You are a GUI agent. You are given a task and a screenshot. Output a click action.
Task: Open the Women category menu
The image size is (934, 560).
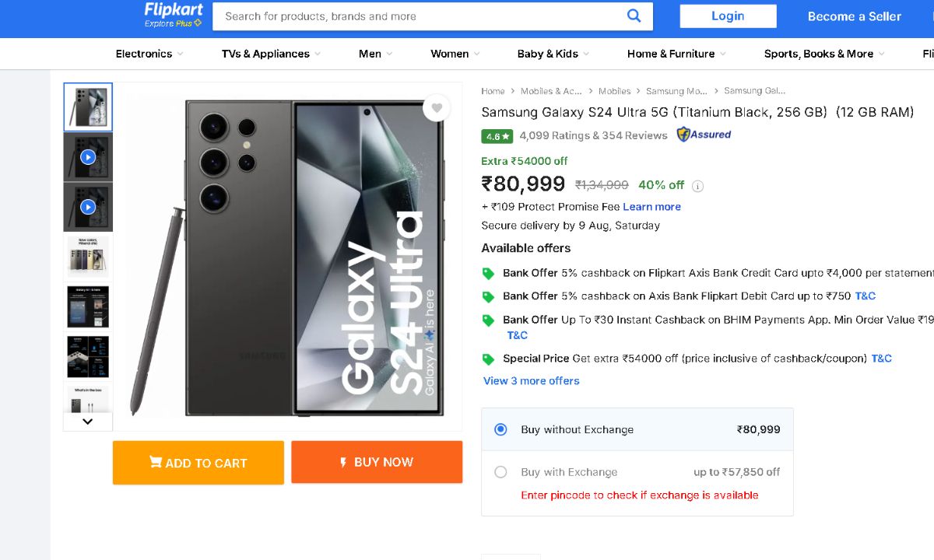click(455, 54)
